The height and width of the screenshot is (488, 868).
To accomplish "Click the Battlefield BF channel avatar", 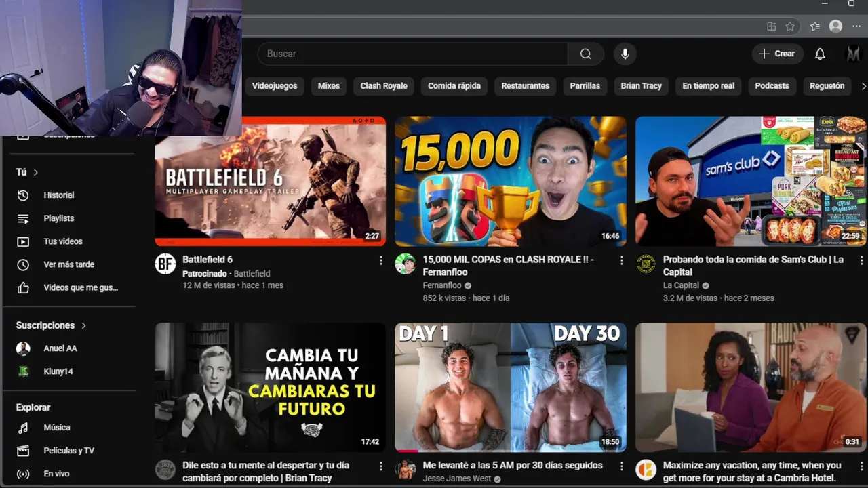I will (x=165, y=264).
